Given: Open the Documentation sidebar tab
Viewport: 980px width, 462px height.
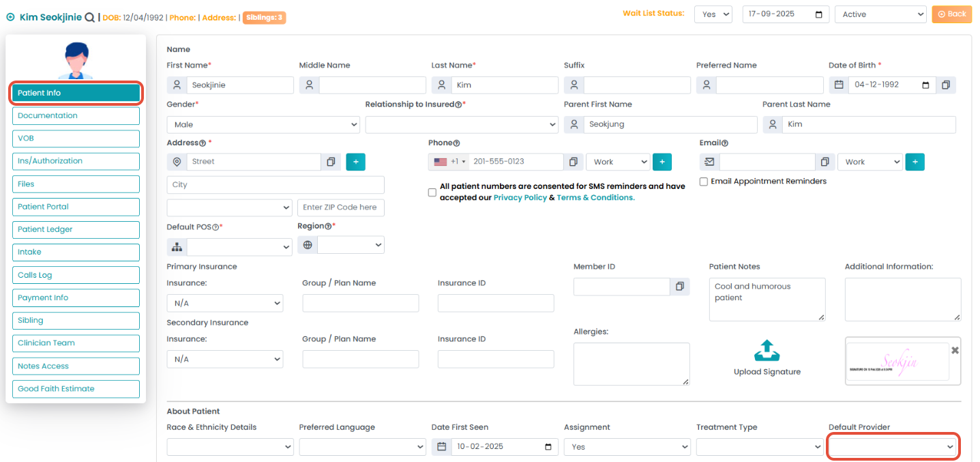Looking at the screenshot, I should tap(76, 116).
